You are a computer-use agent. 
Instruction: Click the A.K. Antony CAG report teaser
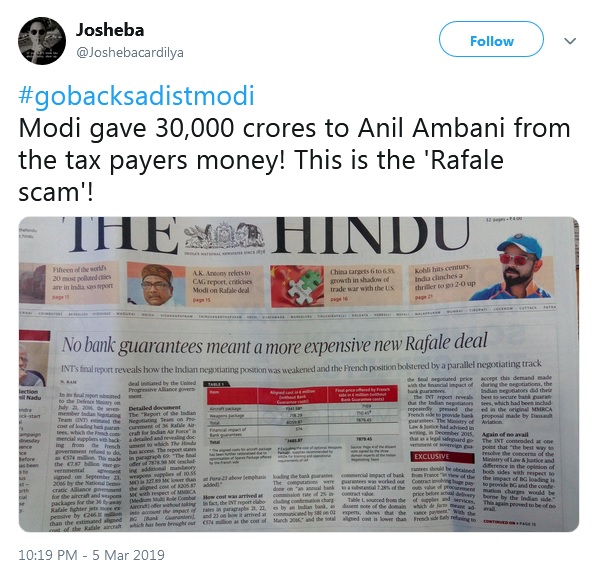coord(221,286)
